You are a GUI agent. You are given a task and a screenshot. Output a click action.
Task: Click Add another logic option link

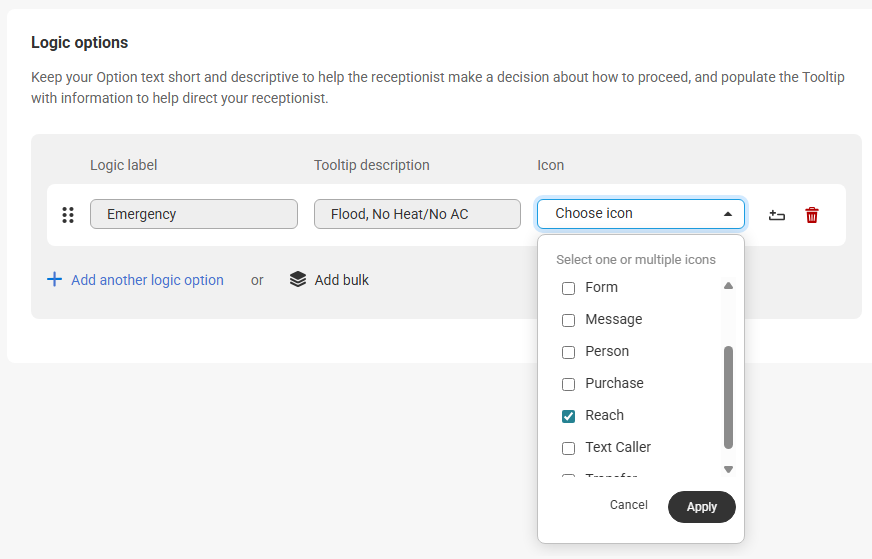147,280
